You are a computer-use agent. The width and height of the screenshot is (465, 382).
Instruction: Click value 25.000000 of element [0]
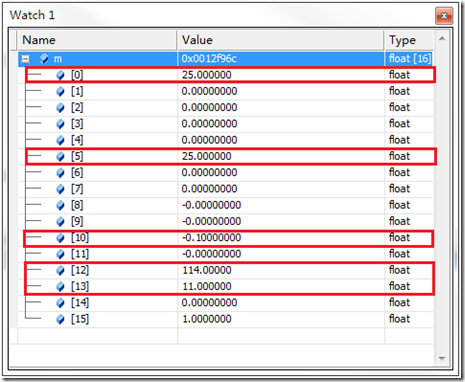coord(206,75)
